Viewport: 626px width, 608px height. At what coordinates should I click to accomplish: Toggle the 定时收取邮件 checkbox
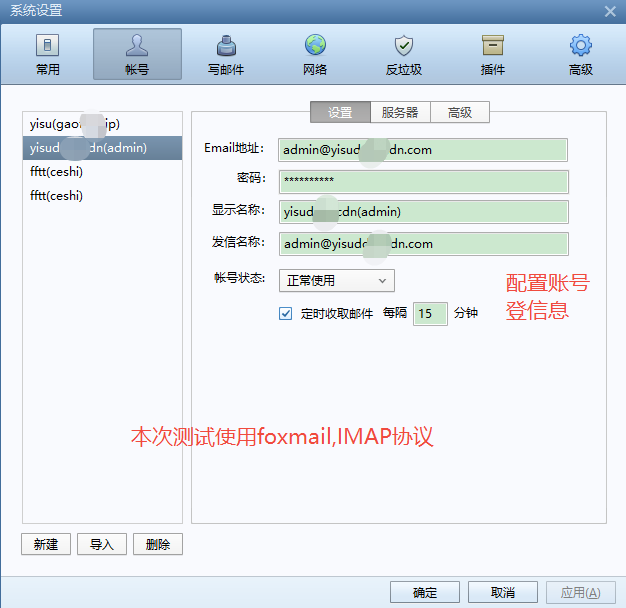coord(286,313)
